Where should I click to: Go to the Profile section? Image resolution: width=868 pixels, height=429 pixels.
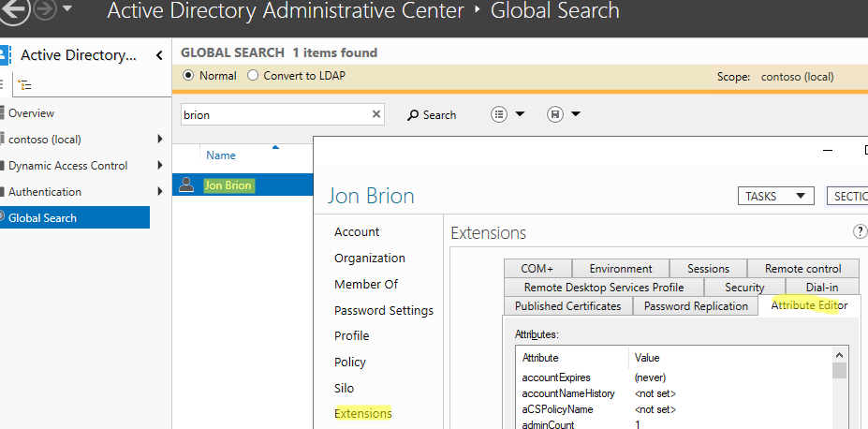coord(351,336)
